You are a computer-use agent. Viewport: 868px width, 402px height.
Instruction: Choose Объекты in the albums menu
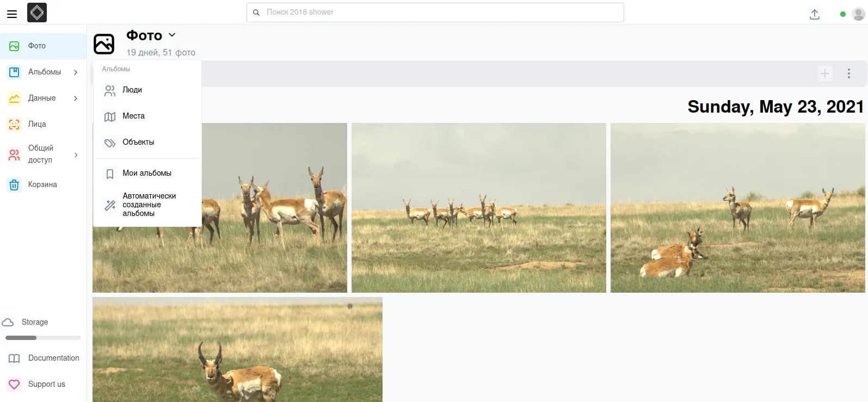(138, 143)
